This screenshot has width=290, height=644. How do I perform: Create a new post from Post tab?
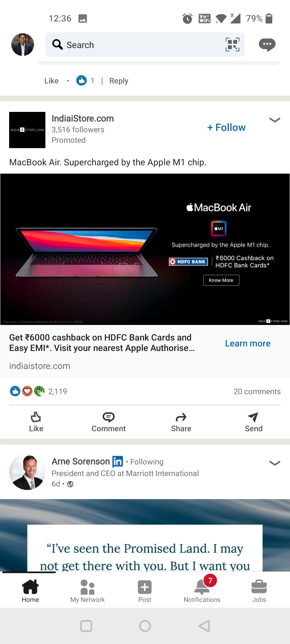click(x=145, y=591)
